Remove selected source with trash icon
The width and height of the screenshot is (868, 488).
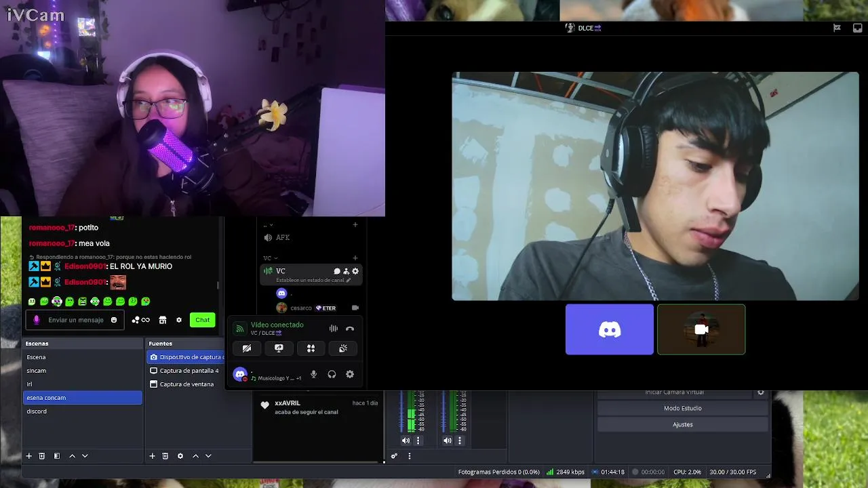165,456
